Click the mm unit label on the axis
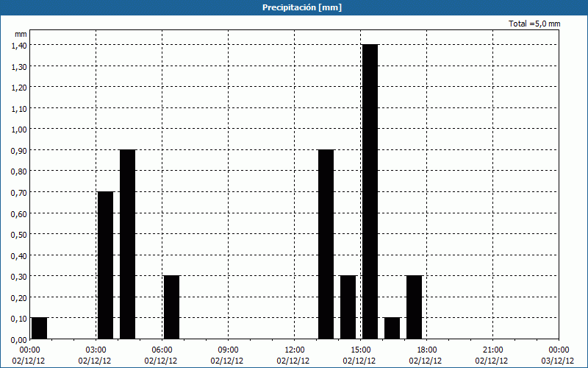Screen dimensions: 588x368 coord(21,34)
